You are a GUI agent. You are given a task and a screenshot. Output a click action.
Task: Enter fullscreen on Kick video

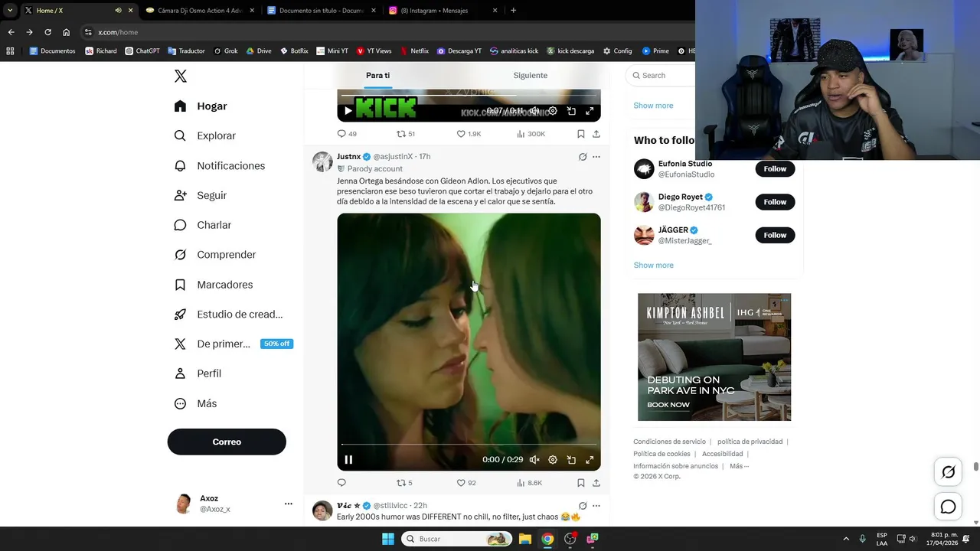coord(590,111)
